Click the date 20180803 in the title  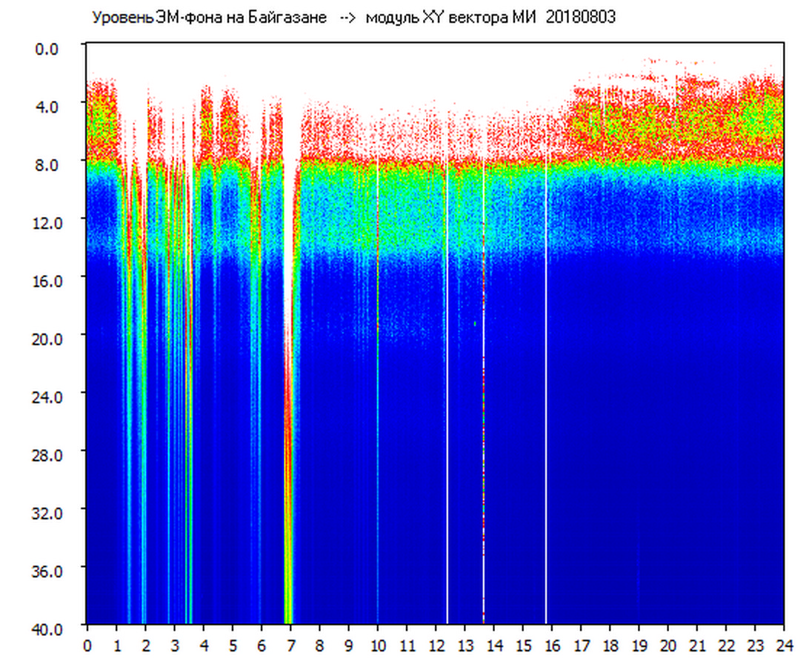click(580, 18)
